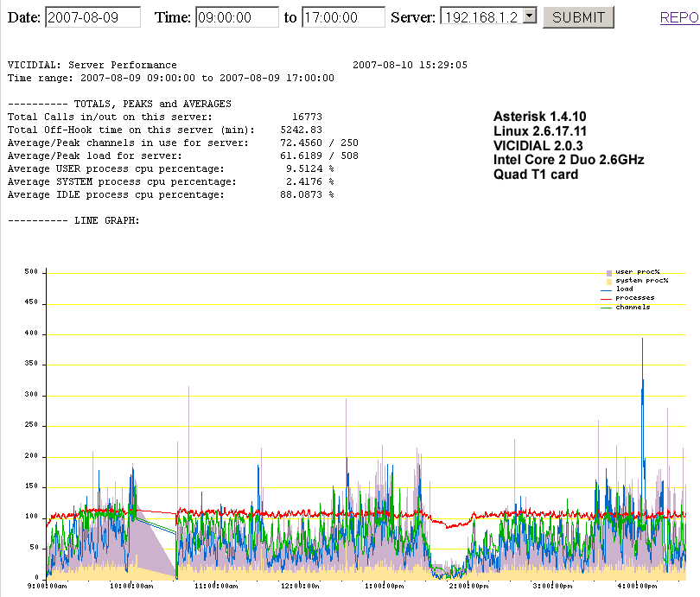Screen dimensions: 700x597
Task: Click the 'Linux 2.6.17.11' text
Action: pyautogui.click(x=540, y=131)
